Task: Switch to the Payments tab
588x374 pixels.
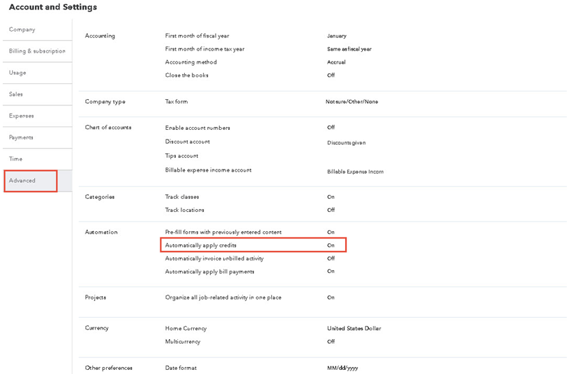Action: tap(21, 137)
